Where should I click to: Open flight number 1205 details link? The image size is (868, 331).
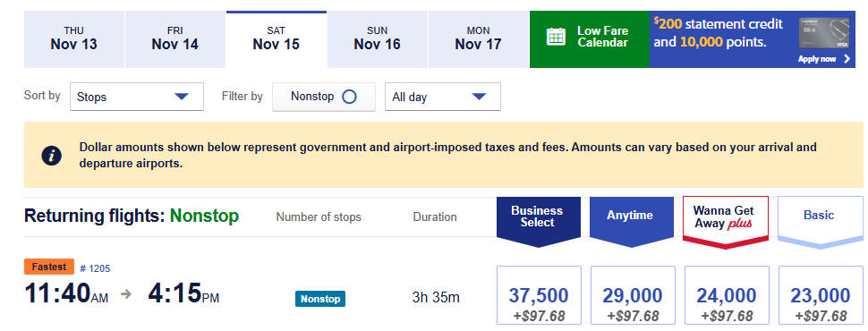pyautogui.click(x=95, y=268)
